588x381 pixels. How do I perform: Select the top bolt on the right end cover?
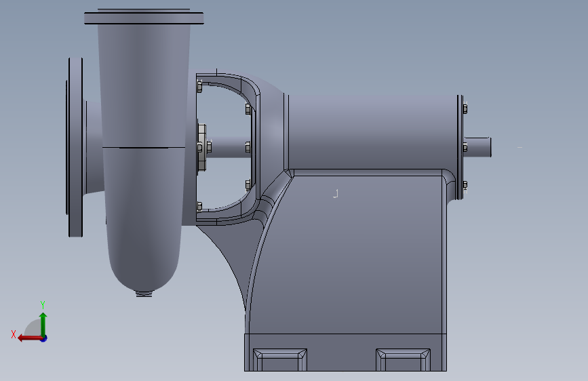[x=465, y=108]
